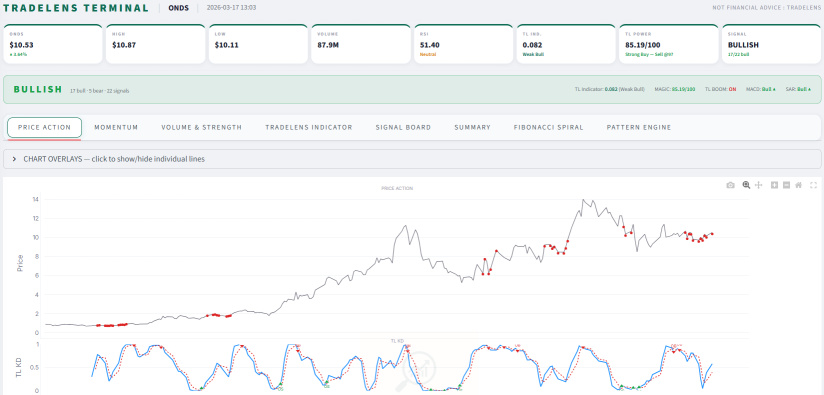Download the chart as PNG via camera icon
The height and width of the screenshot is (395, 824).
pos(730,185)
